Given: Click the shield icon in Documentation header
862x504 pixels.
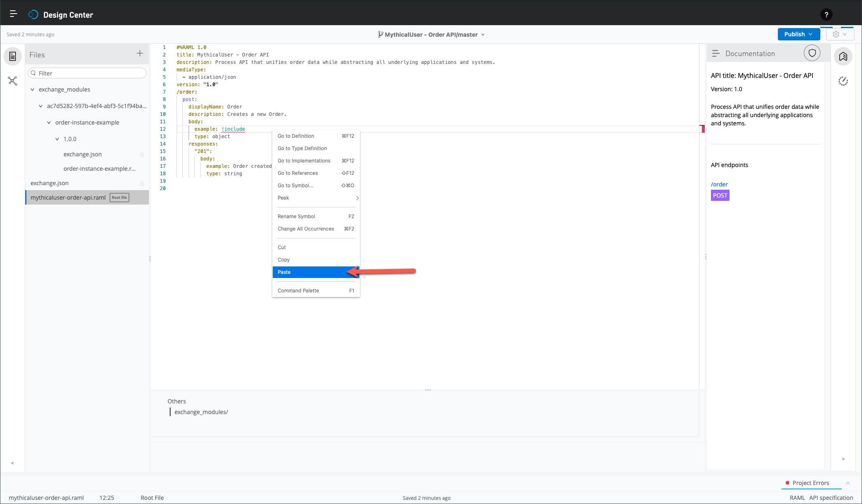Looking at the screenshot, I should (x=812, y=53).
